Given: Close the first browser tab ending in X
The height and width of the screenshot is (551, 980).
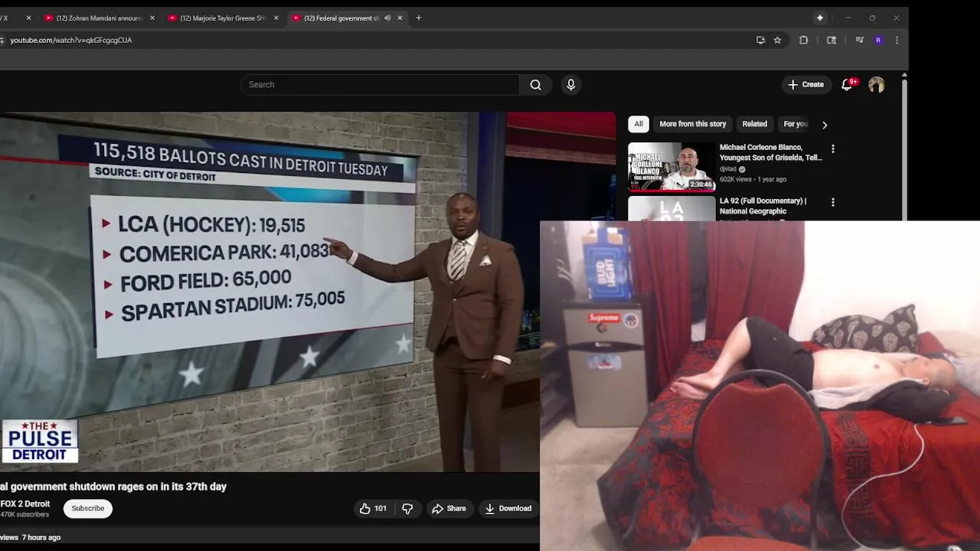Looking at the screenshot, I should 28,18.
